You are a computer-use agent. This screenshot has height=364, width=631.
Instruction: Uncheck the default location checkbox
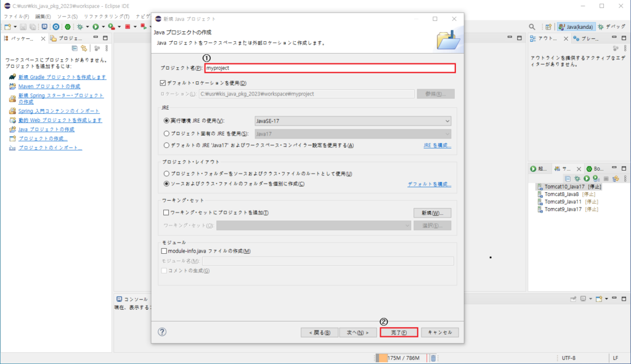tap(163, 83)
